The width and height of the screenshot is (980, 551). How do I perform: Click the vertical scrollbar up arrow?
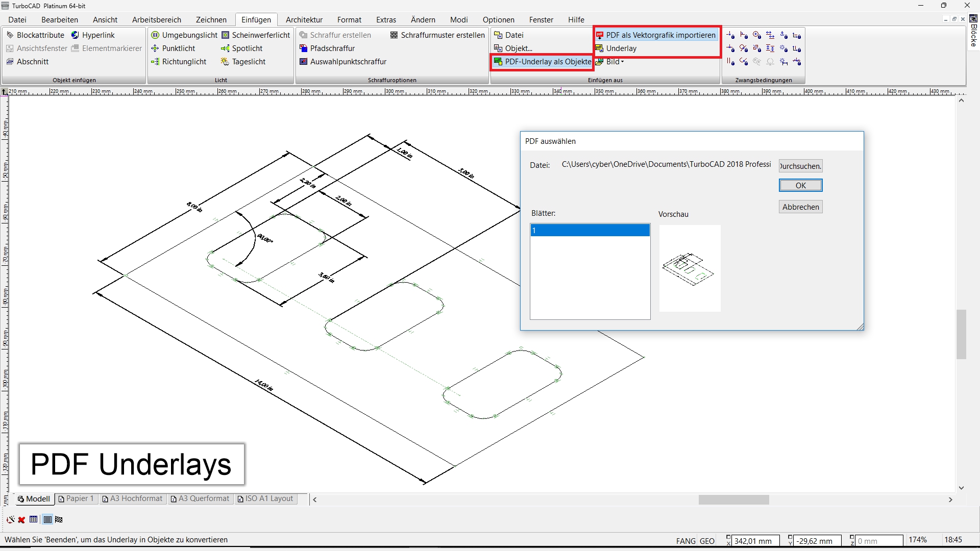pyautogui.click(x=961, y=101)
